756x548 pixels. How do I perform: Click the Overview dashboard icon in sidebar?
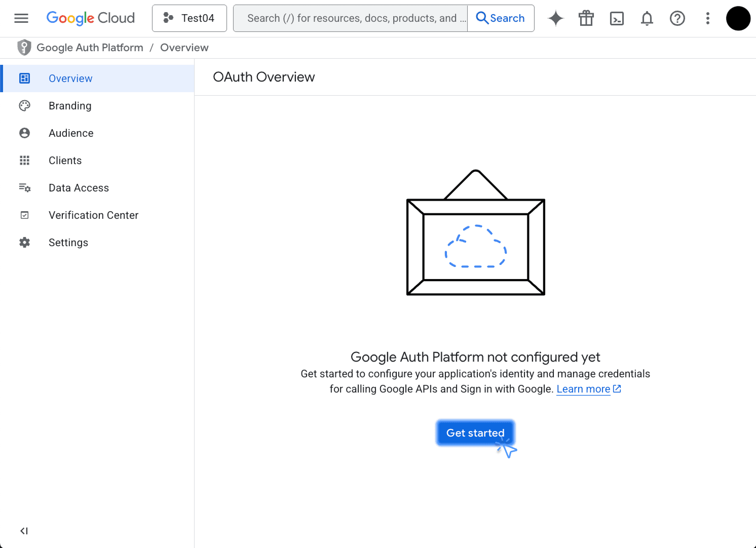point(24,79)
